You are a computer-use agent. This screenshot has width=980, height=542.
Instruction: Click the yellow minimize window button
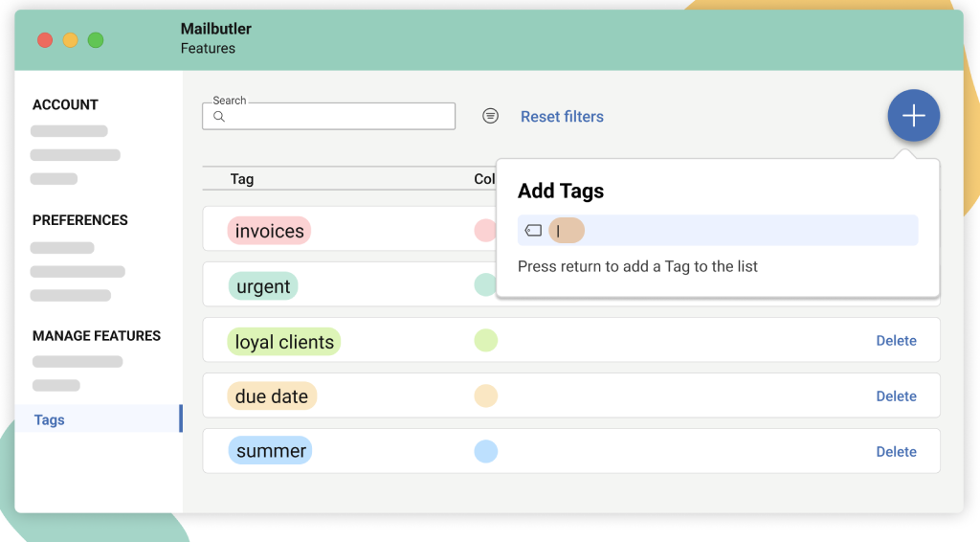70,40
